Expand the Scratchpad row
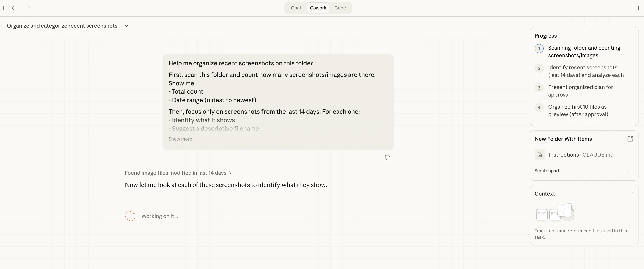The image size is (644, 269). [584, 171]
